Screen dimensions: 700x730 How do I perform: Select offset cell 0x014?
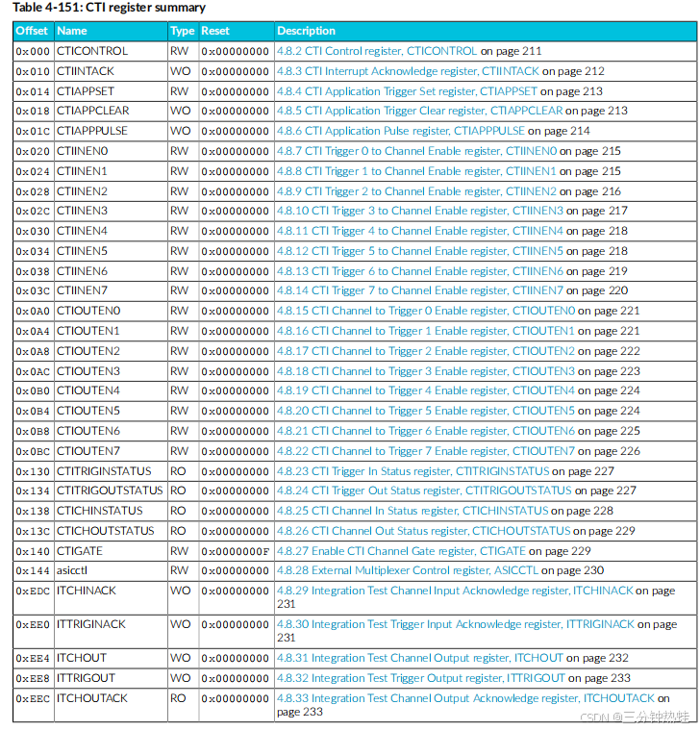click(x=33, y=91)
